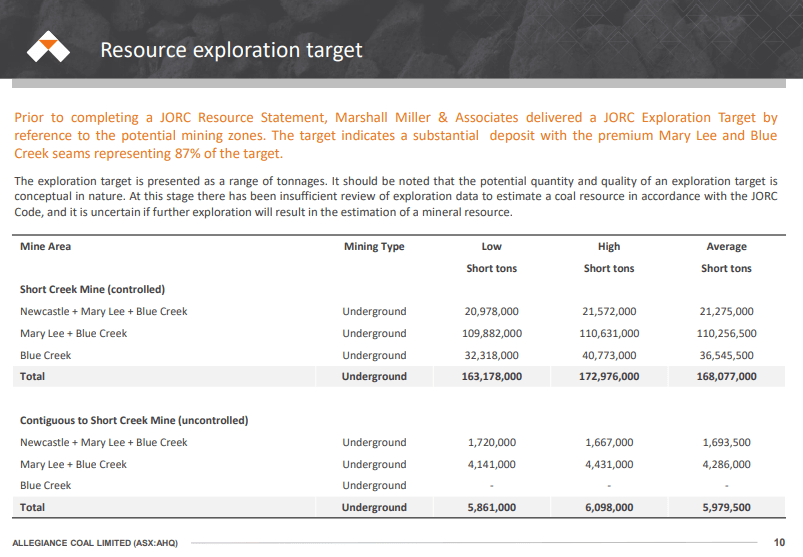Click 'Short tons' under the Average header
This screenshot has width=803, height=557.
click(726, 268)
